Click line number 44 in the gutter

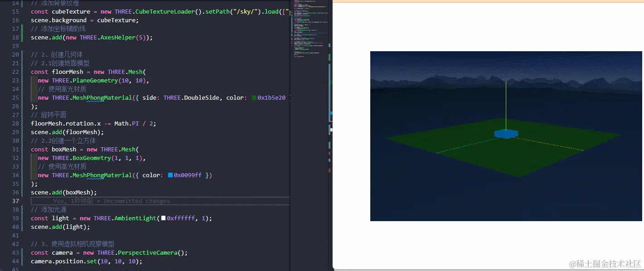pyautogui.click(x=15, y=261)
